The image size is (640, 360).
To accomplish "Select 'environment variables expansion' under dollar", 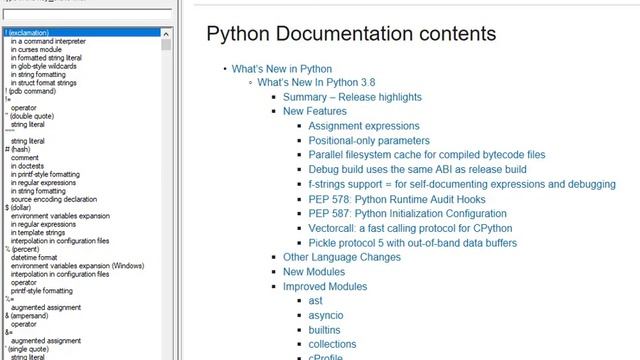I will pyautogui.click(x=60, y=216).
